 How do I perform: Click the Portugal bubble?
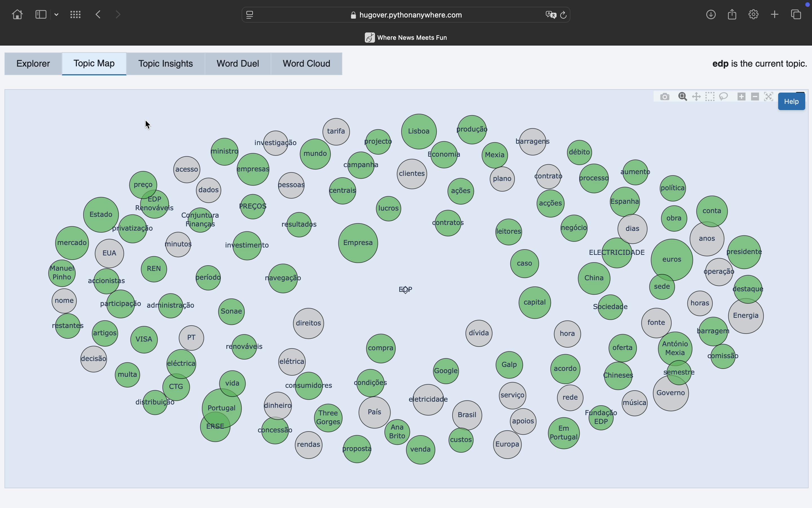pos(221,408)
